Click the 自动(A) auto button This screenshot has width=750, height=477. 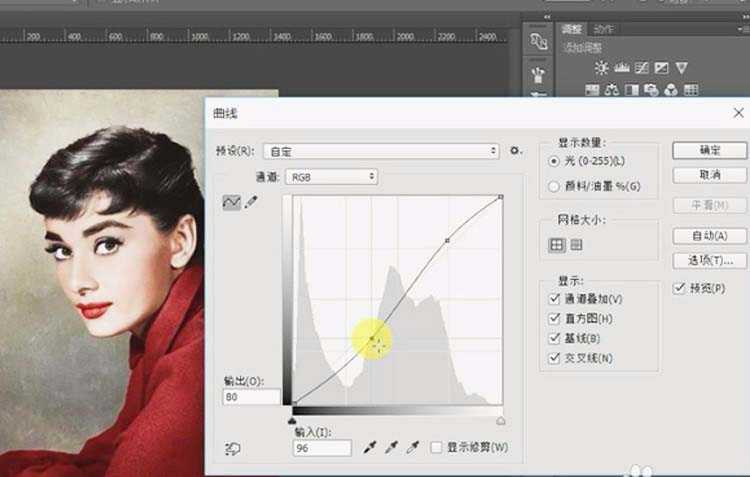click(709, 236)
